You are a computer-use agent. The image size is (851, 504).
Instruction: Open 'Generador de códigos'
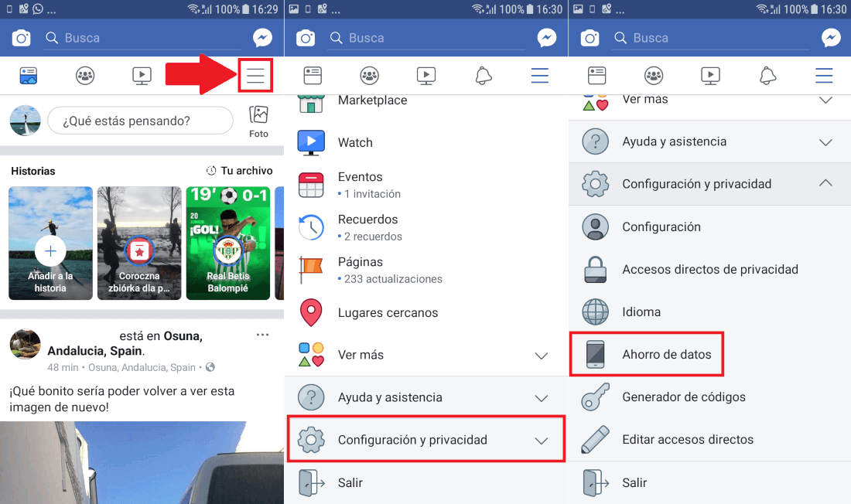click(x=710, y=397)
